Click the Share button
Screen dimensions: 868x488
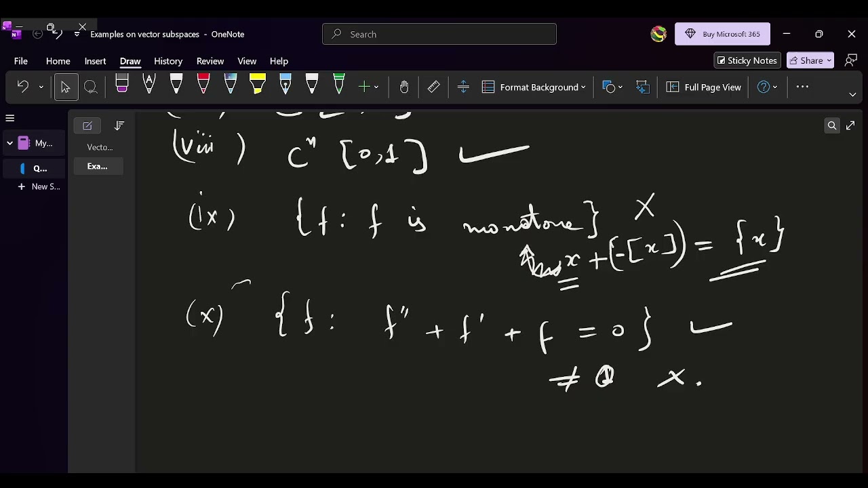[x=810, y=60]
